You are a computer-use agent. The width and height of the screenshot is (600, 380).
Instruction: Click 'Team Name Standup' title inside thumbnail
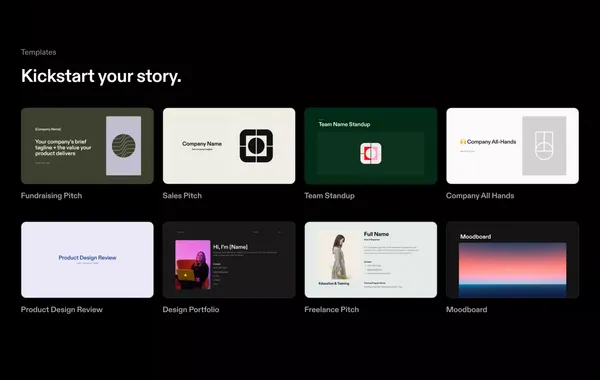click(344, 124)
